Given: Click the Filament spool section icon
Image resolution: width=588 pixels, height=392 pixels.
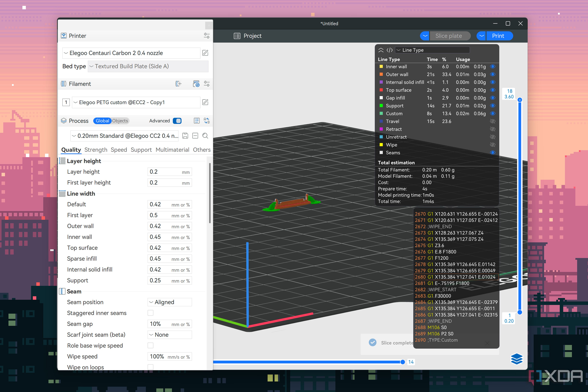Looking at the screenshot, I should [64, 84].
